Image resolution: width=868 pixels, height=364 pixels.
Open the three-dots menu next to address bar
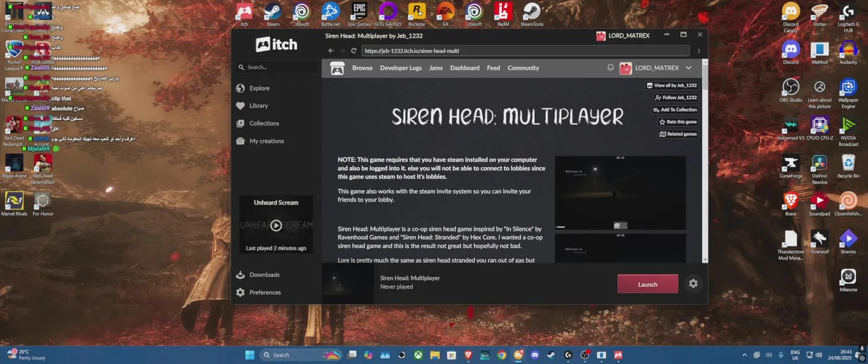tap(699, 51)
